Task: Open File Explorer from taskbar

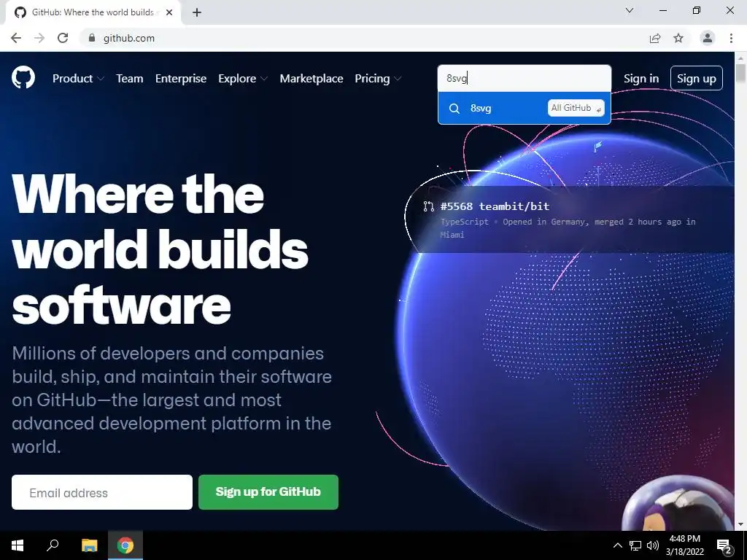Action: 89,545
